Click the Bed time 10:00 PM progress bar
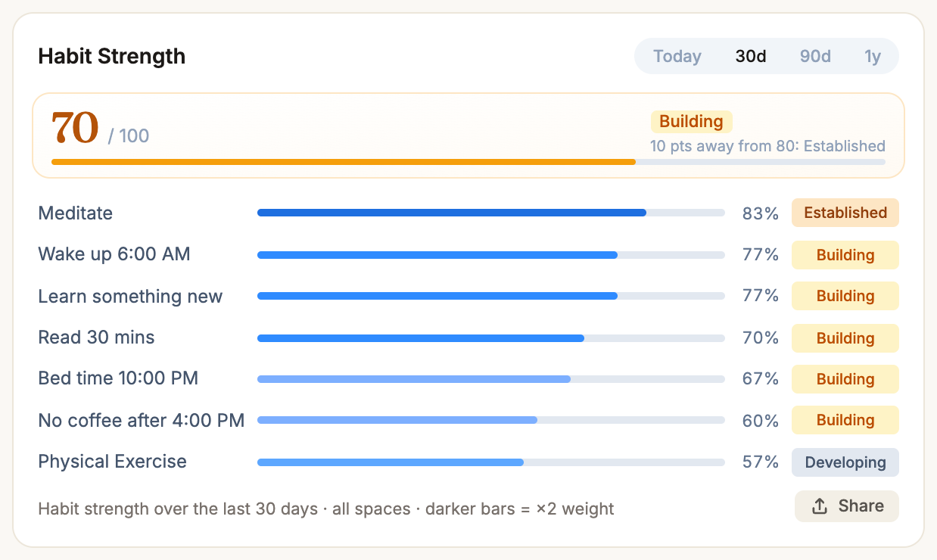Viewport: 937px width, 560px height. point(490,378)
